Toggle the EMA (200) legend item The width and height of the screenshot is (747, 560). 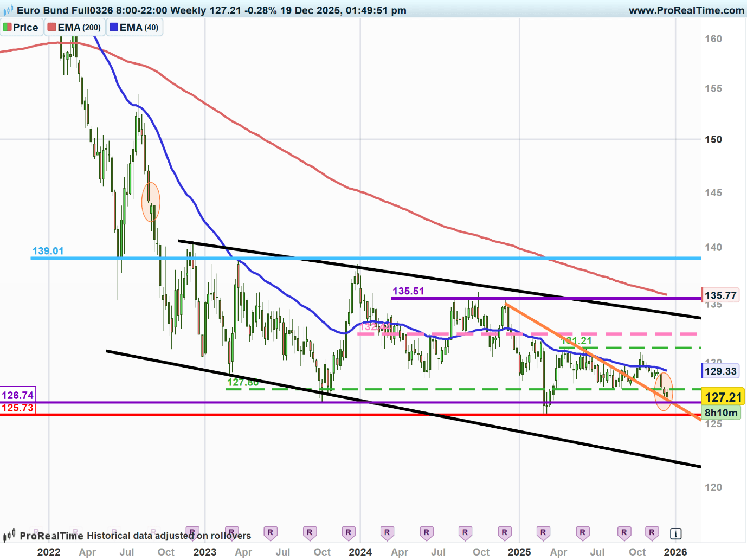click(x=74, y=28)
